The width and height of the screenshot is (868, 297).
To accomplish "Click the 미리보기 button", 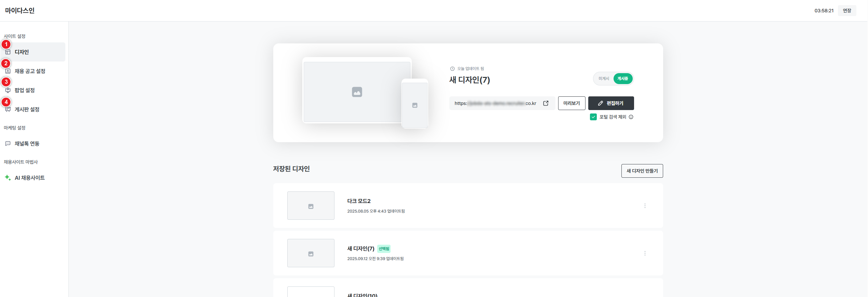I will (x=571, y=103).
